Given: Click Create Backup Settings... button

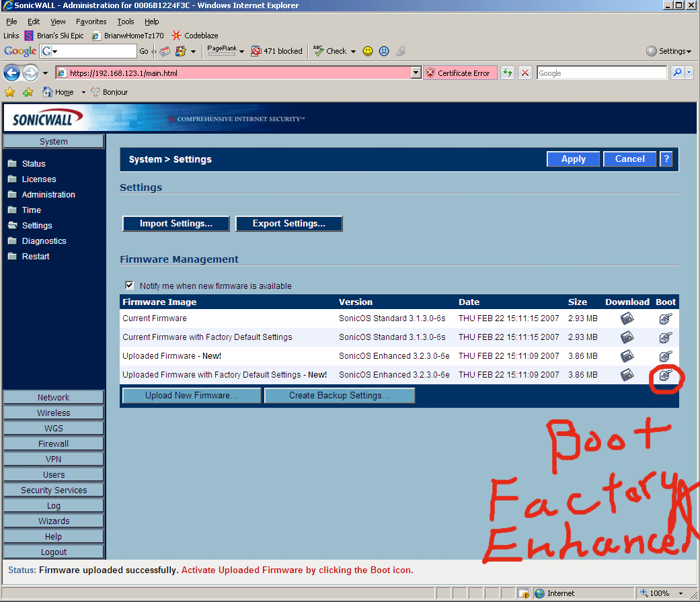Looking at the screenshot, I should point(340,395).
